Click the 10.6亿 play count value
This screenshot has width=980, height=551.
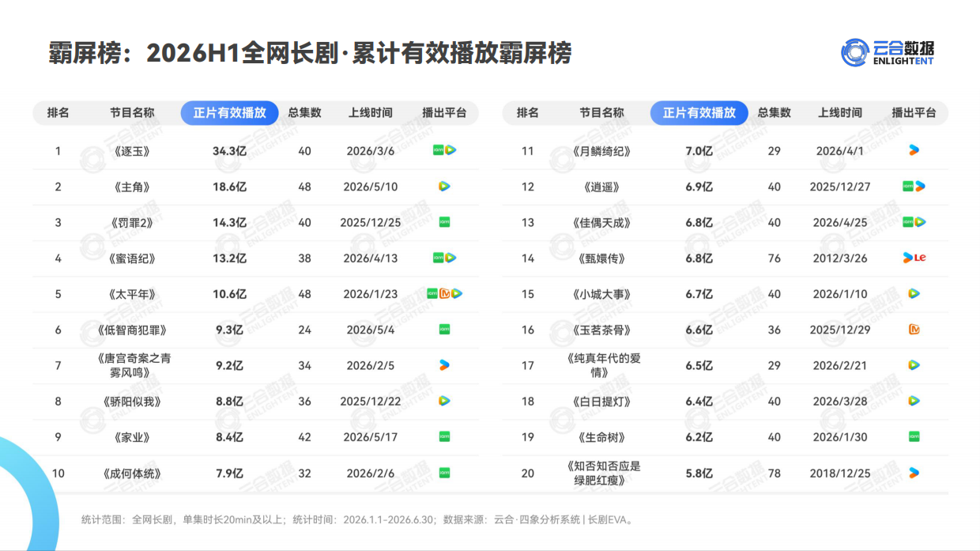point(230,294)
